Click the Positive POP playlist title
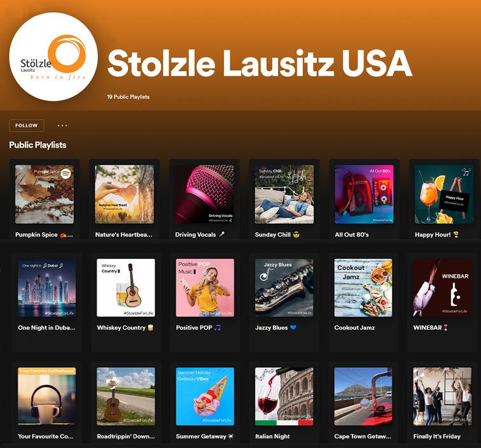Viewport: 481px width, 448px height. (198, 328)
